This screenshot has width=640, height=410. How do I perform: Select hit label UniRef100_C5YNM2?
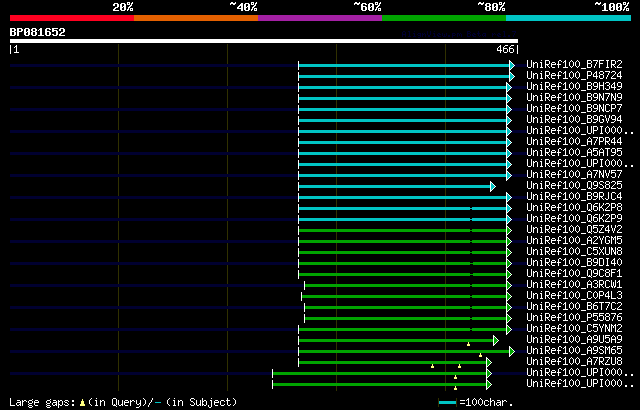(x=574, y=329)
